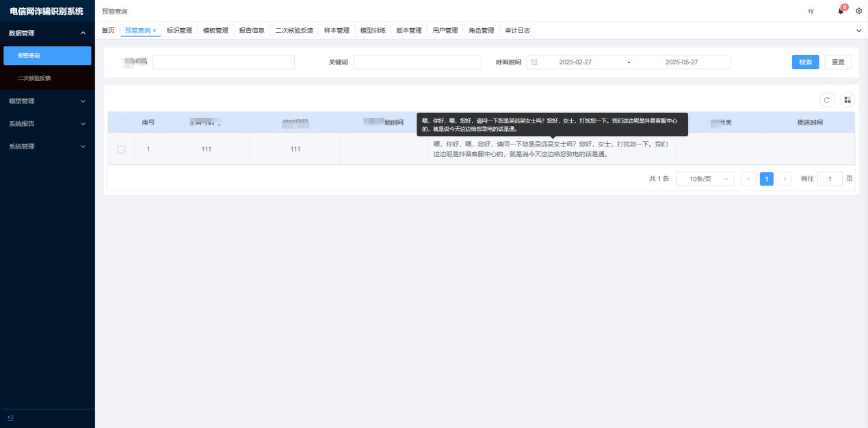The image size is (868, 428).
Task: Toggle the select-all checkbox in table header
Action: tap(121, 123)
